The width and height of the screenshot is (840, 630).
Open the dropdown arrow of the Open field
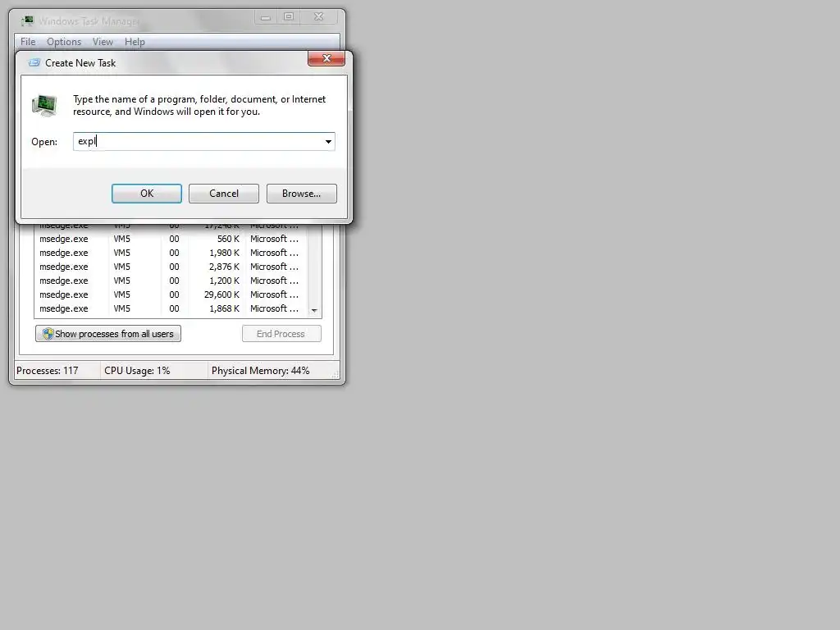[x=328, y=141]
